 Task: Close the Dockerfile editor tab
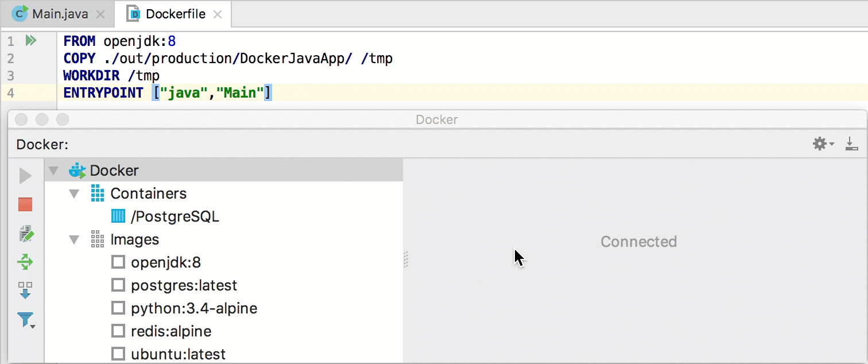(x=217, y=14)
